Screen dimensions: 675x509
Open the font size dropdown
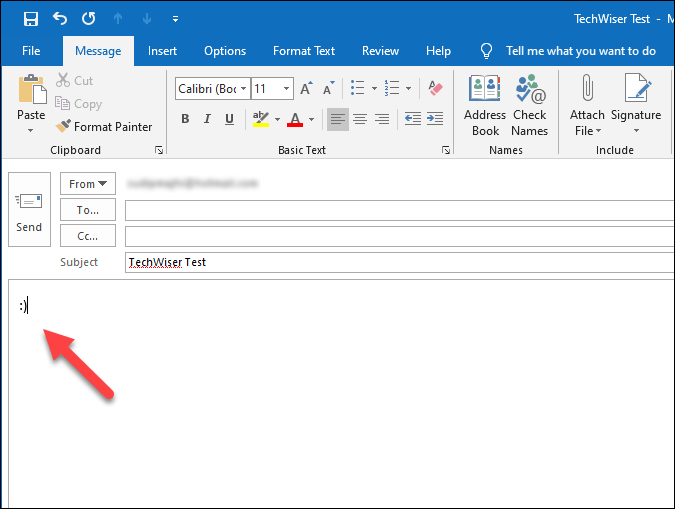pyautogui.click(x=285, y=89)
